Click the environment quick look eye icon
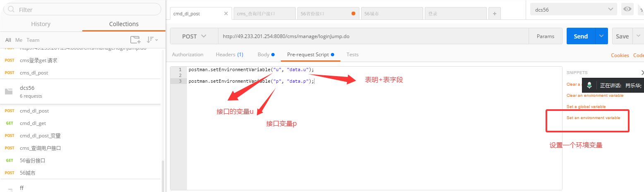Screen dimensions: 644x192 [627, 9]
